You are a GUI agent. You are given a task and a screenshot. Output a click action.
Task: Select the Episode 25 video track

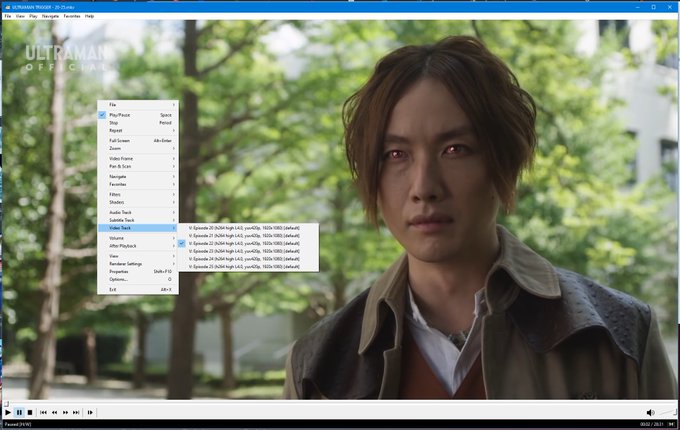pos(248,267)
